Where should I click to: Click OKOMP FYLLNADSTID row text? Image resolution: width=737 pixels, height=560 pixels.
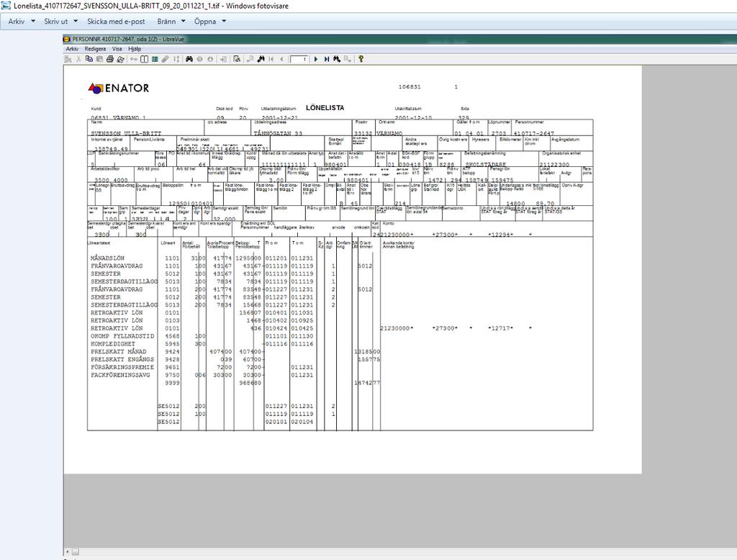tap(122, 335)
